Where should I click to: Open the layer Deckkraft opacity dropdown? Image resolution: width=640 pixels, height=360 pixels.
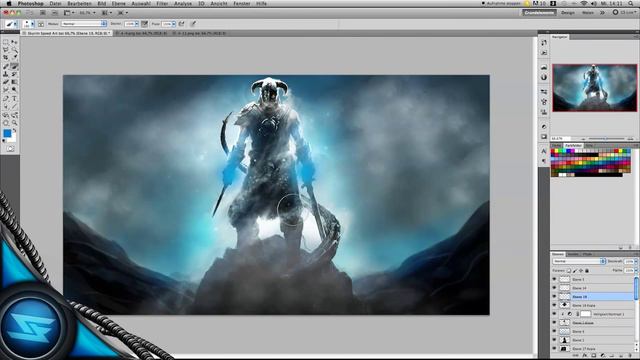point(636,261)
